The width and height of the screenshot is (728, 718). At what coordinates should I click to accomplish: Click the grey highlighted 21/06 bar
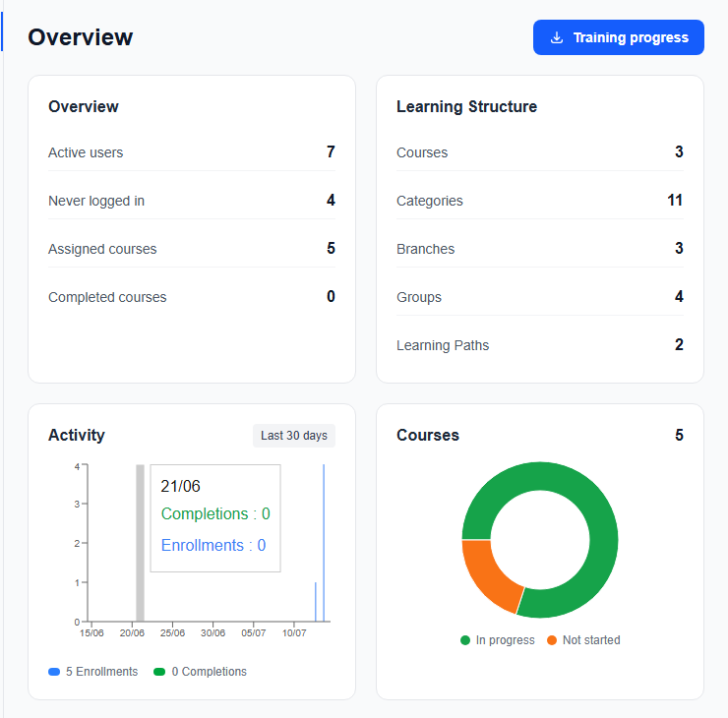pos(141,543)
